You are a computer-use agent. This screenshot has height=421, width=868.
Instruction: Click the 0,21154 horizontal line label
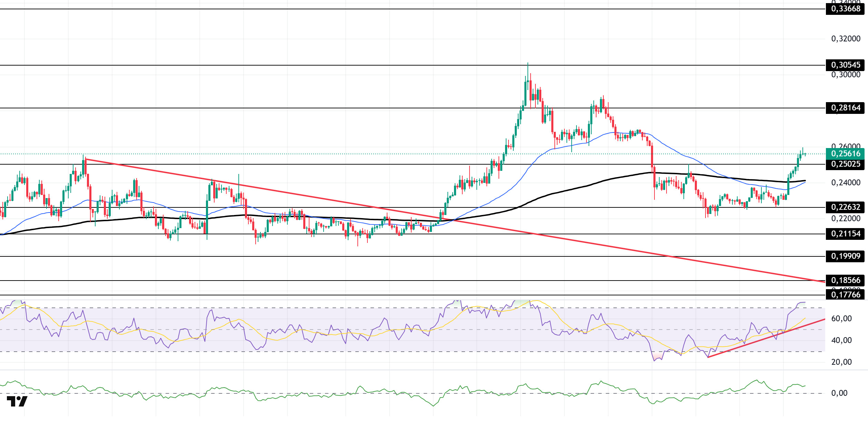[845, 234]
